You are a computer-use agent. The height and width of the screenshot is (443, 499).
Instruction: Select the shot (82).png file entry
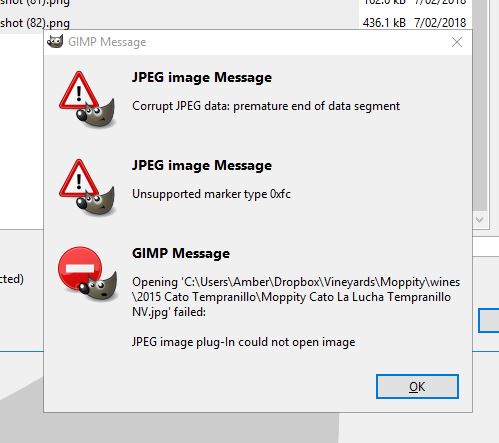(35, 23)
